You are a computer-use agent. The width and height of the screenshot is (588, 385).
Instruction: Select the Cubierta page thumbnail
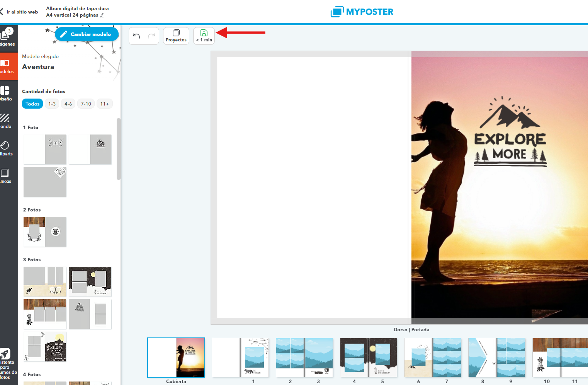(x=176, y=358)
